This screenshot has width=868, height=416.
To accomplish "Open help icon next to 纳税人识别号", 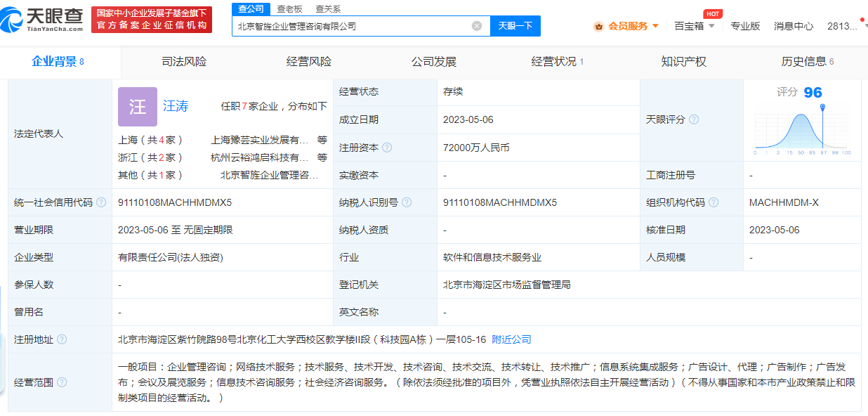I will [x=407, y=202].
